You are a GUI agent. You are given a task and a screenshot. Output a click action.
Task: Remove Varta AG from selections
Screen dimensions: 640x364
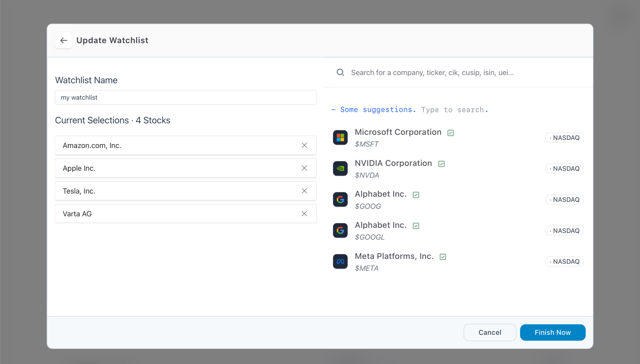(x=304, y=214)
